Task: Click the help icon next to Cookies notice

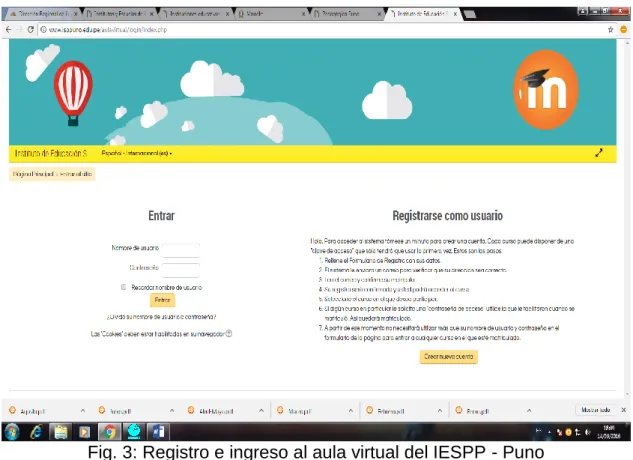Action: [x=228, y=334]
